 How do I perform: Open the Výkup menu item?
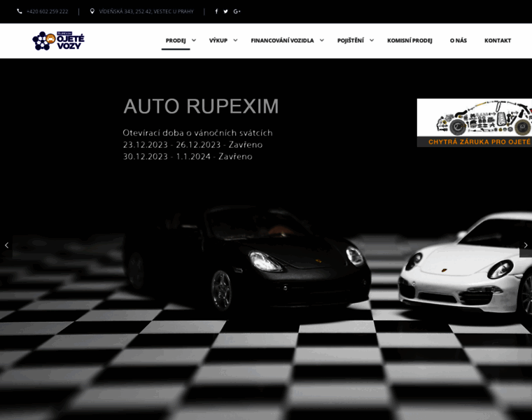tap(218, 41)
